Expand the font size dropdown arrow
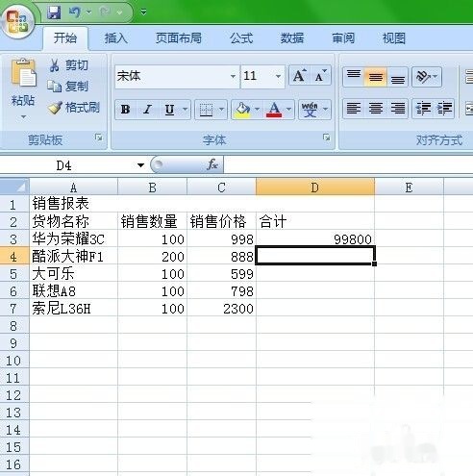473x476 pixels. click(278, 76)
